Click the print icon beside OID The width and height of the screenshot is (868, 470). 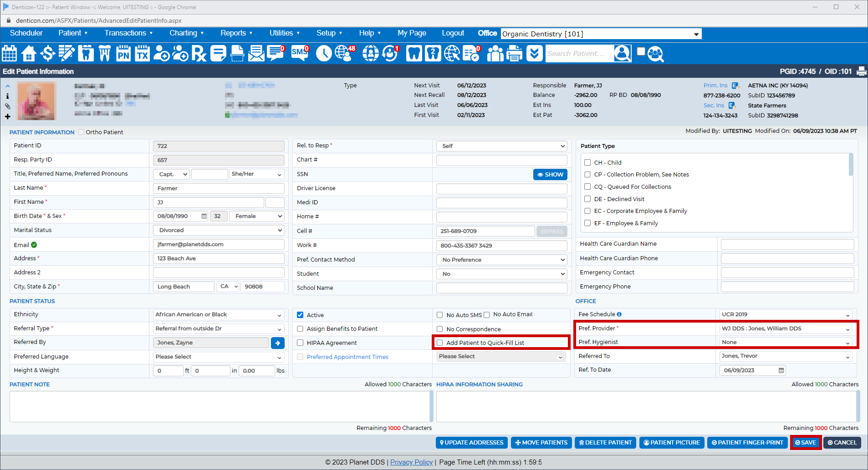[x=862, y=71]
